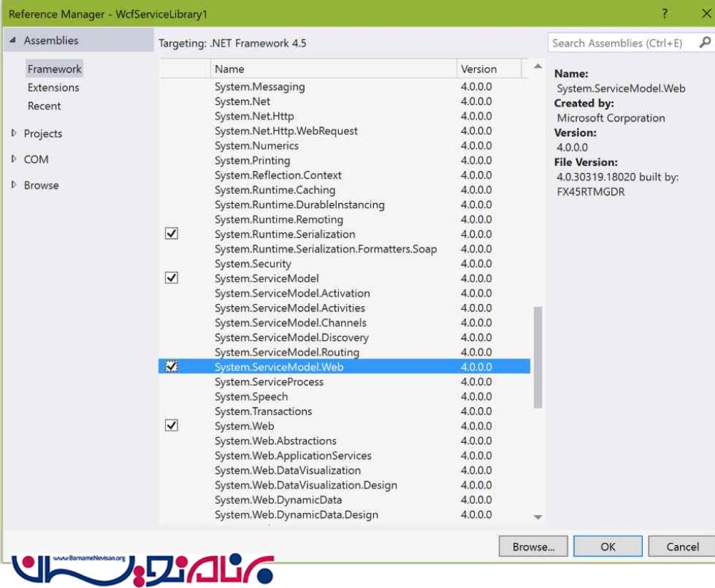Screen dimensions: 715x588
Task: Uncheck the System.ServiceModel checkbox
Action: (x=172, y=278)
